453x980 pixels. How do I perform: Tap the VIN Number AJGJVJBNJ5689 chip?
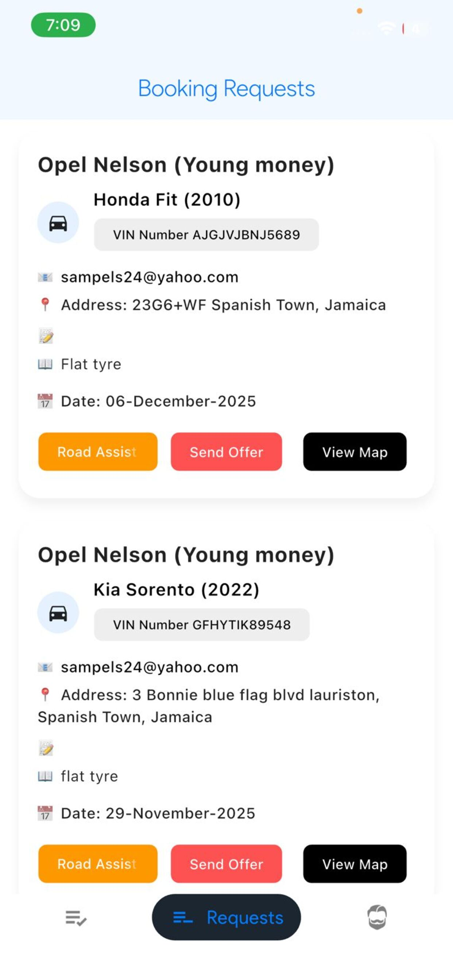pyautogui.click(x=206, y=235)
